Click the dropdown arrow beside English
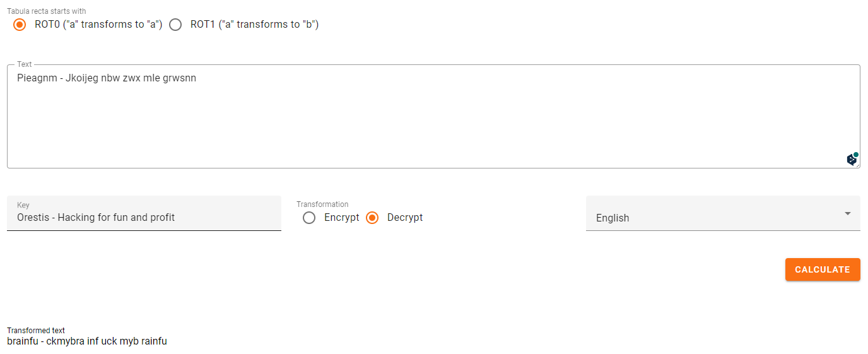The height and width of the screenshot is (354, 868). [x=848, y=213]
